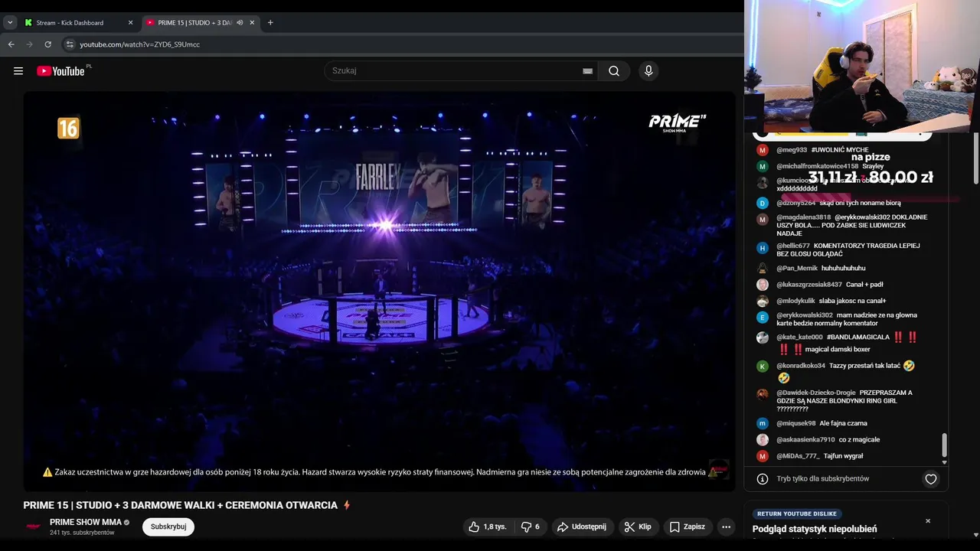This screenshot has width=980, height=551.
Task: Dislike the video showing 6
Action: click(531, 527)
